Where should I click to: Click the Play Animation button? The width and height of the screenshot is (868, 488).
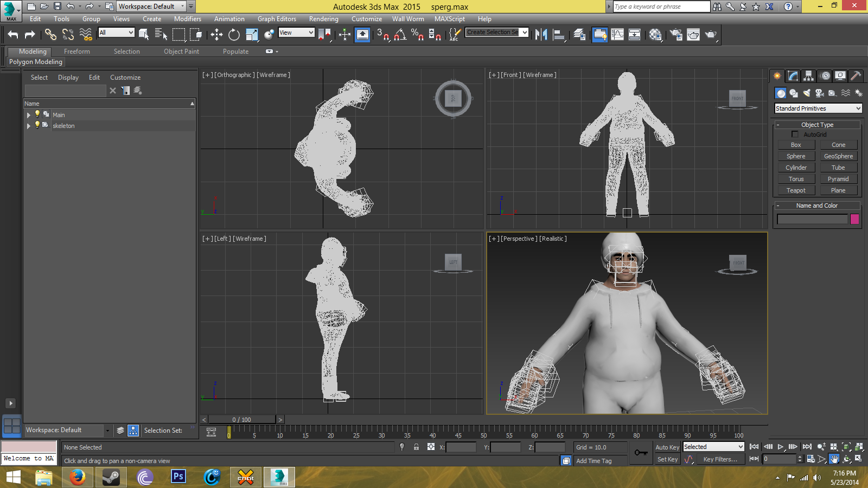781,447
